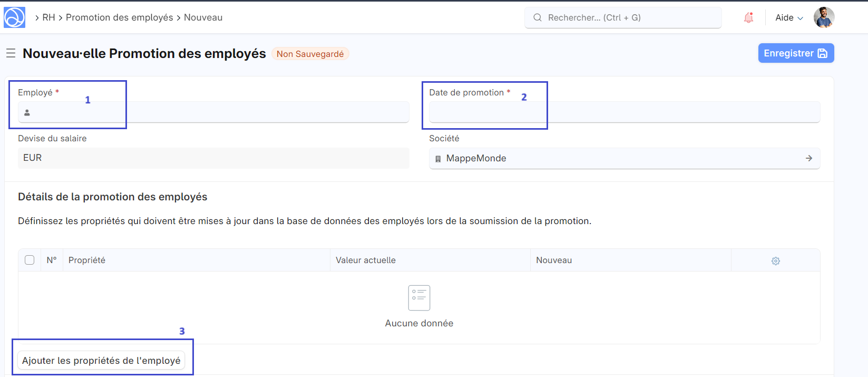This screenshot has height=377, width=868.
Task: Click Ajouter les propriétés de l'employé button
Action: tap(101, 361)
